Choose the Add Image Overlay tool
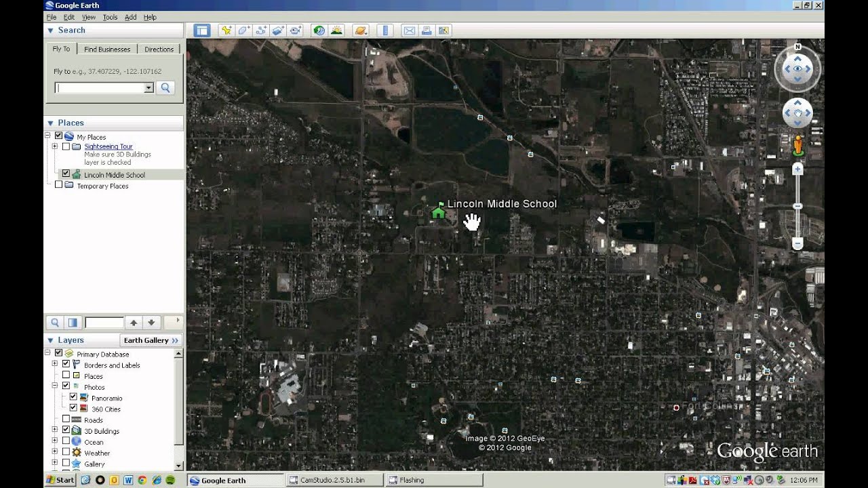Image resolution: width=868 pixels, height=488 pixels. [x=278, y=30]
